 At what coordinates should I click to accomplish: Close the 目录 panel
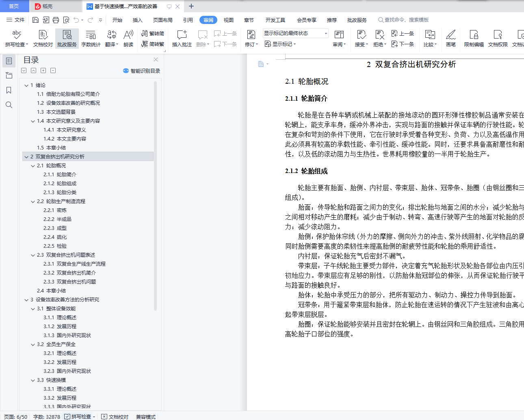(156, 59)
